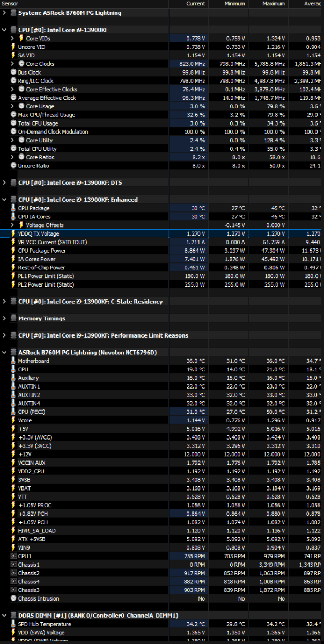This screenshot has width=324, height=644.
Task: Collapse the Nuvoton NCT6796D sensor group
Action: (5, 353)
